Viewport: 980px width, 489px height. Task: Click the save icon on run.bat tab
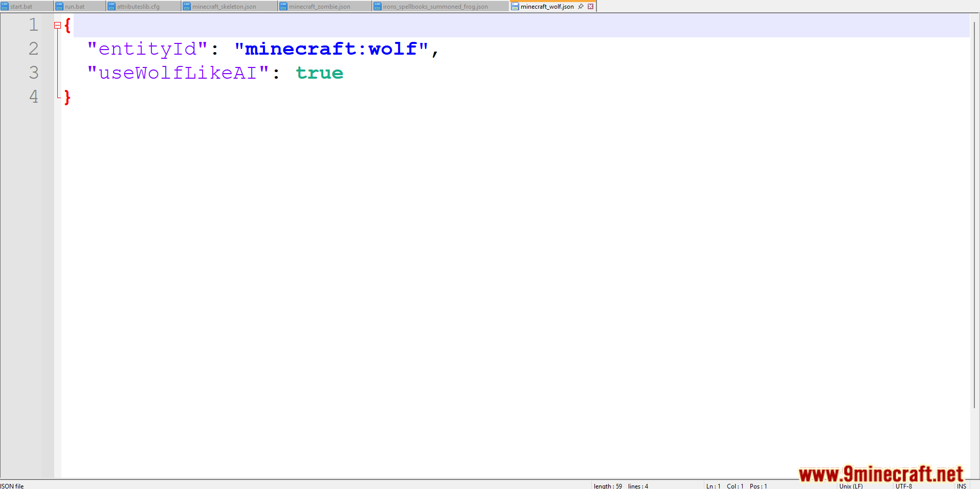point(59,7)
